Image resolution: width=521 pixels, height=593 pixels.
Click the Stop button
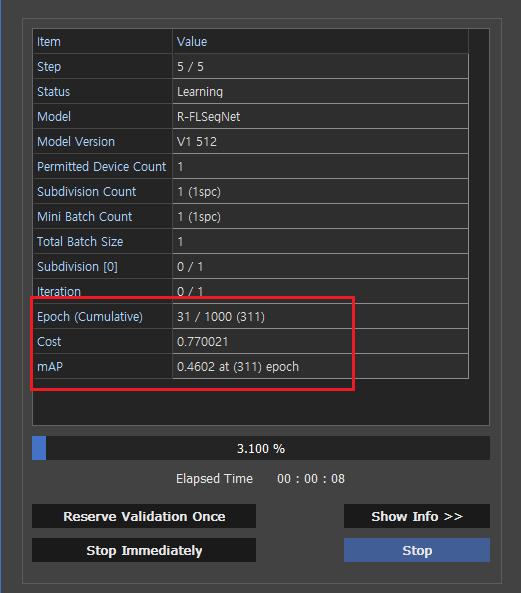click(417, 550)
